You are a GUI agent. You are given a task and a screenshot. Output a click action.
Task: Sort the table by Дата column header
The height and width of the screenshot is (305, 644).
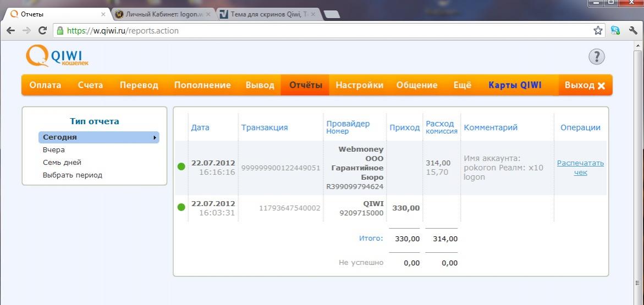200,127
